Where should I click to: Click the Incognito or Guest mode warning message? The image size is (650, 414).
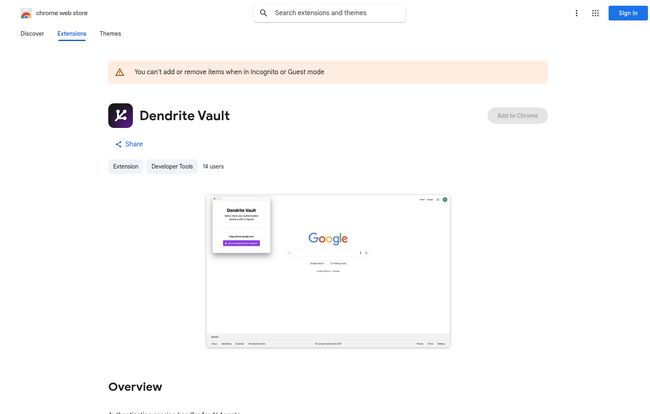[x=229, y=72]
